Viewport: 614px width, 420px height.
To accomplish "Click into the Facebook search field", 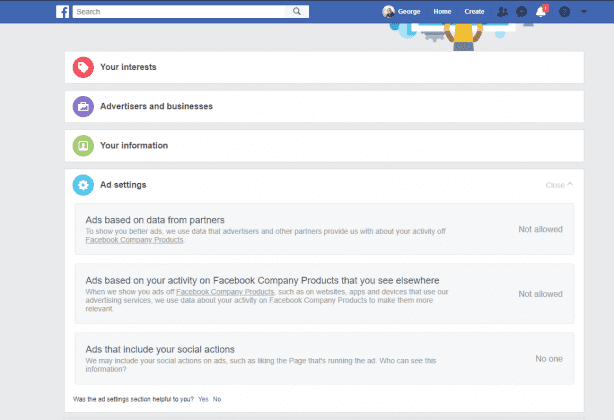I will click(180, 11).
